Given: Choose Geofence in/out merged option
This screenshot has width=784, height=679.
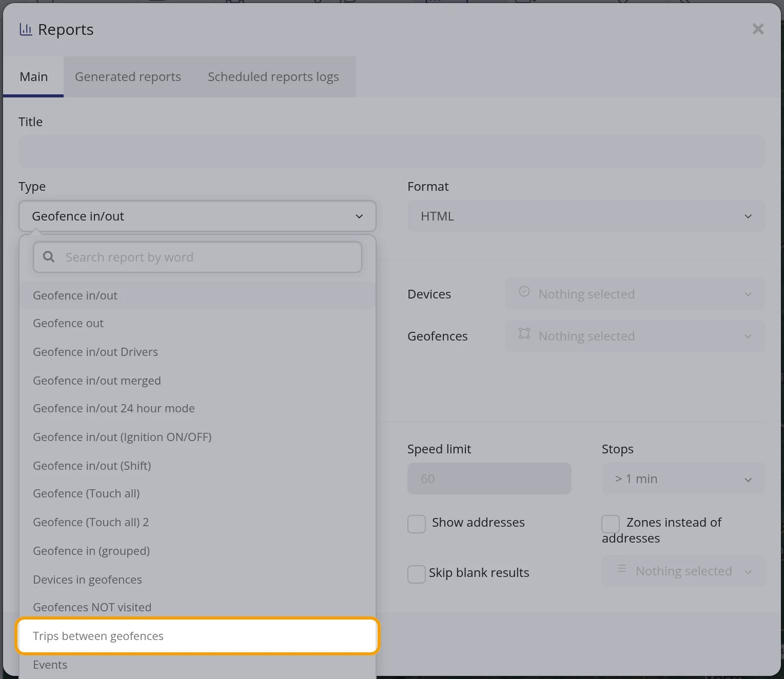Looking at the screenshot, I should (x=197, y=381).
